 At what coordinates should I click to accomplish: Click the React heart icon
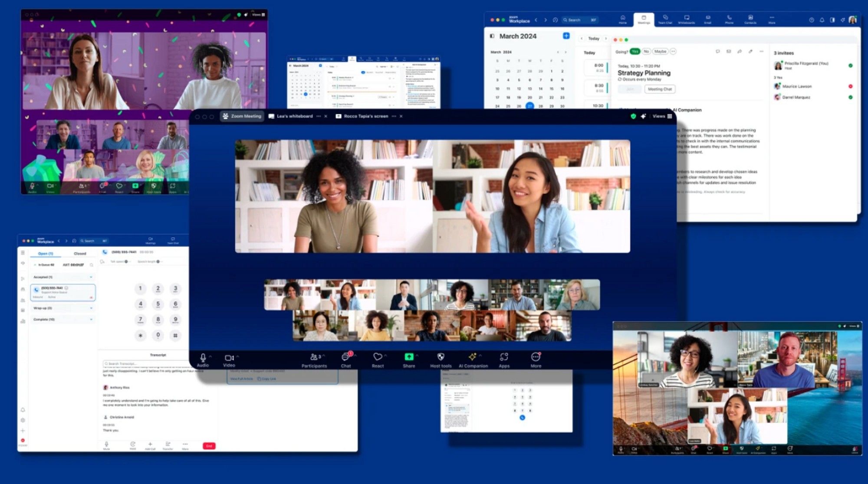pos(378,357)
